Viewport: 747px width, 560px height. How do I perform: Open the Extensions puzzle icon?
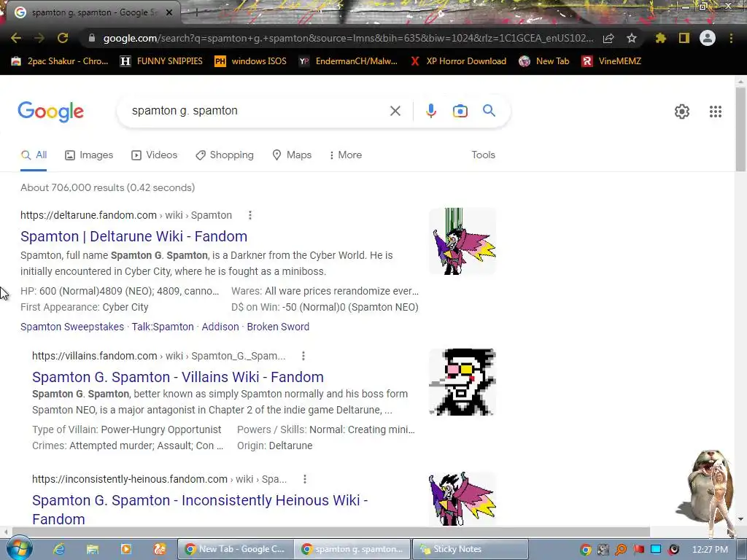[x=661, y=38]
